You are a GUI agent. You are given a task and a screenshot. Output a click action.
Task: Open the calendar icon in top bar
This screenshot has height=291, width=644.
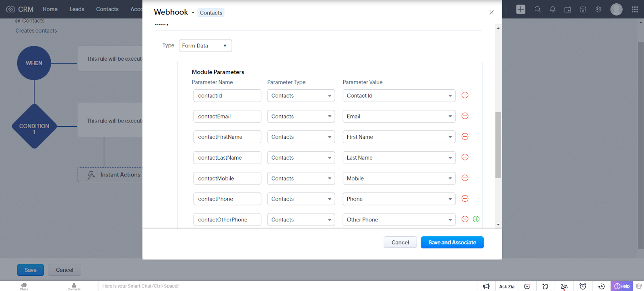568,9
